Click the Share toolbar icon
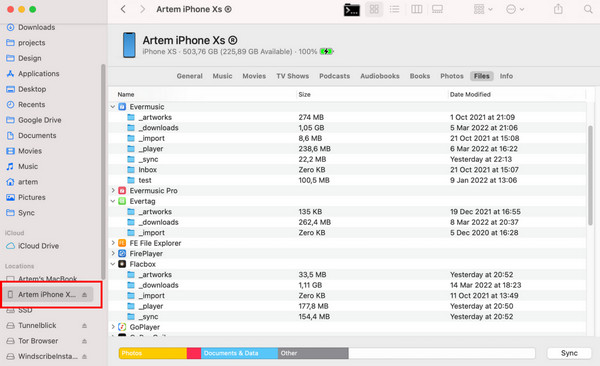 click(x=558, y=9)
